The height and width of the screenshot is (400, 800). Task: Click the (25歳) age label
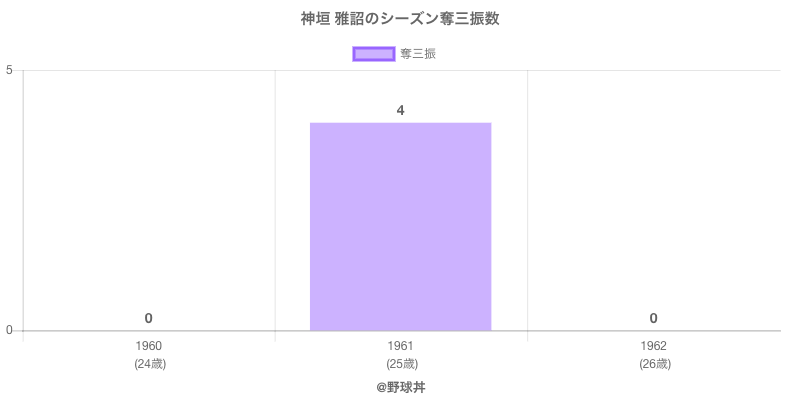click(x=401, y=364)
